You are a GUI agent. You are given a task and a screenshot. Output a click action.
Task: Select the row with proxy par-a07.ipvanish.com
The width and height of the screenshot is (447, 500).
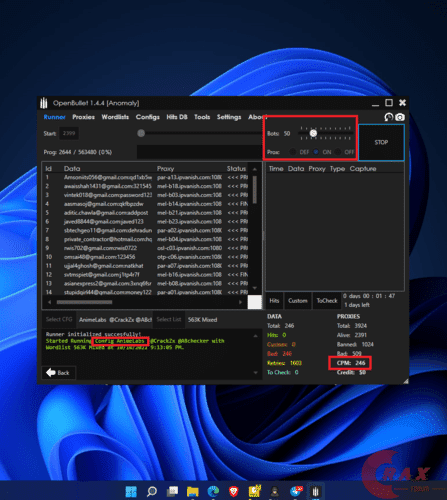click(147, 266)
